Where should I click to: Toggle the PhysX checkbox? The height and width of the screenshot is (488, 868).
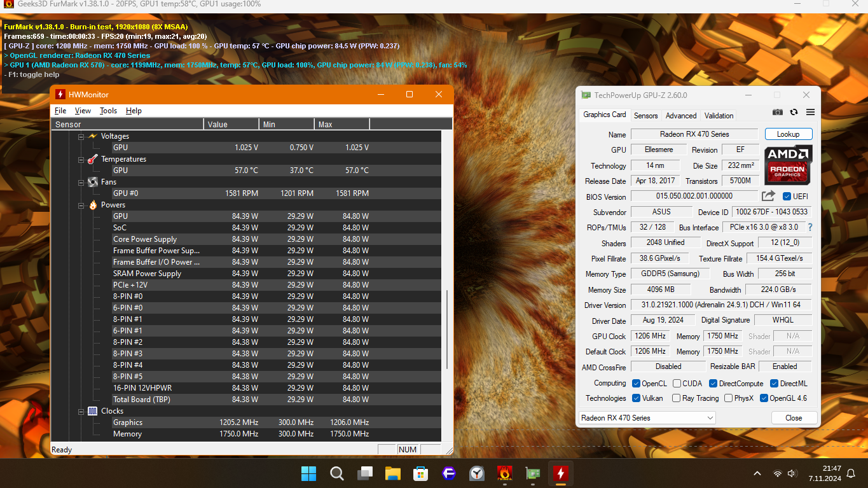point(728,398)
